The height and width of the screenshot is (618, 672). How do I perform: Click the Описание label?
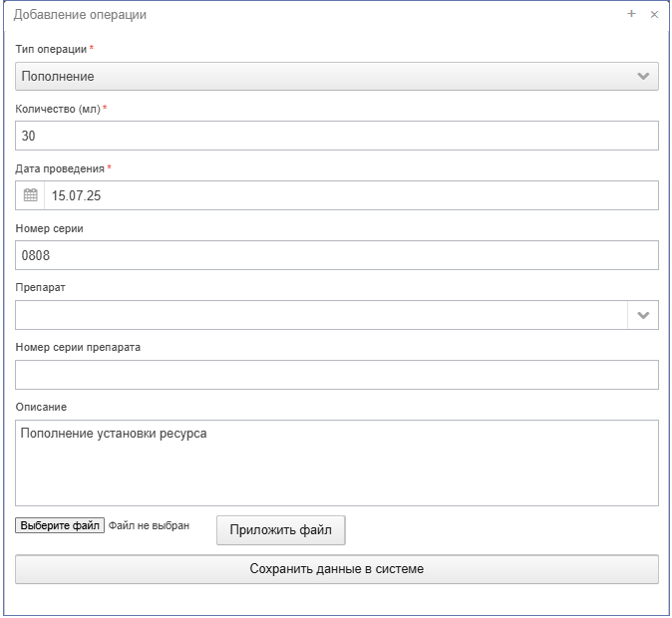(x=41, y=407)
